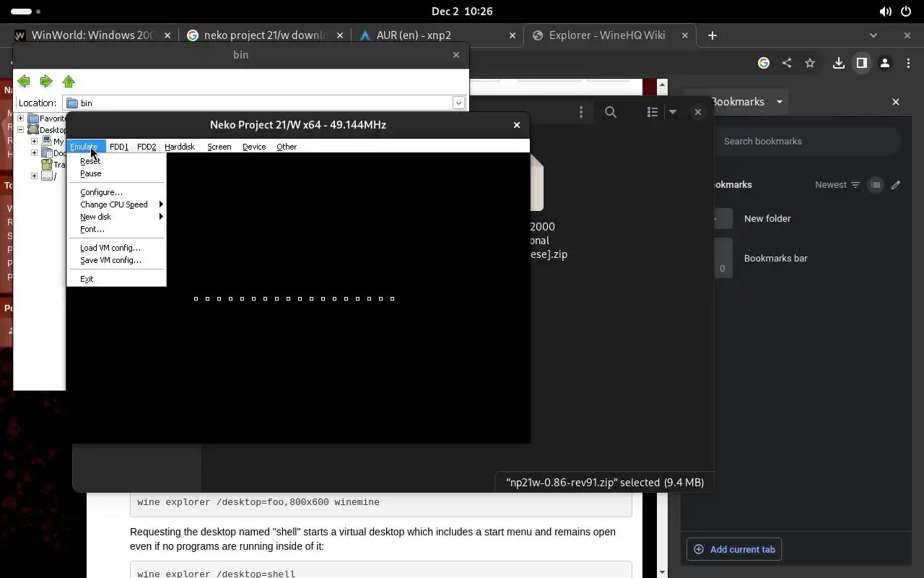Screen dimensions: 924x578
Task: Expand the My Computer tree node
Action: coord(34,142)
